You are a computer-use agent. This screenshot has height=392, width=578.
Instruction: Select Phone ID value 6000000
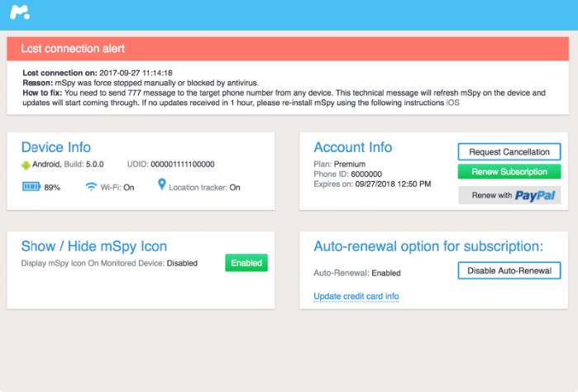point(366,174)
